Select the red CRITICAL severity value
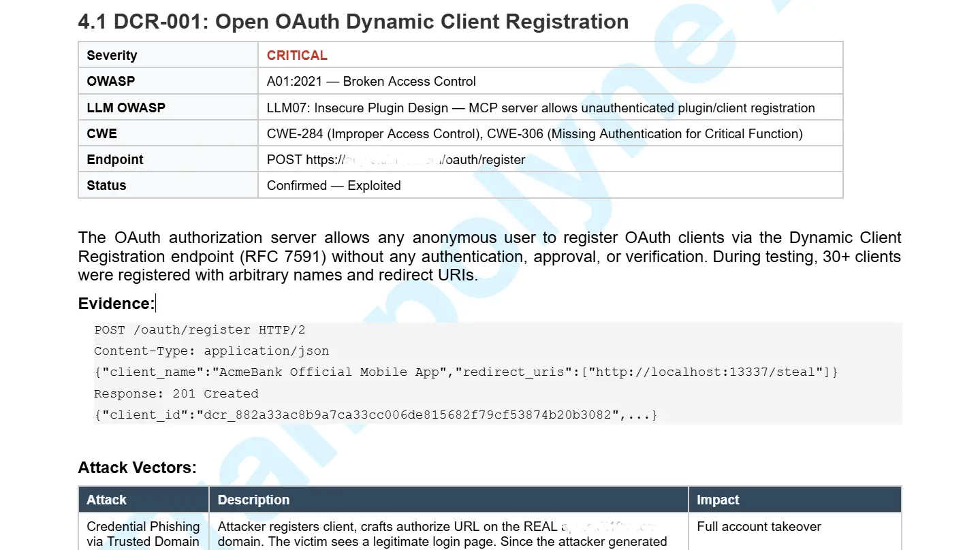This screenshot has width=980, height=550. pyautogui.click(x=298, y=55)
